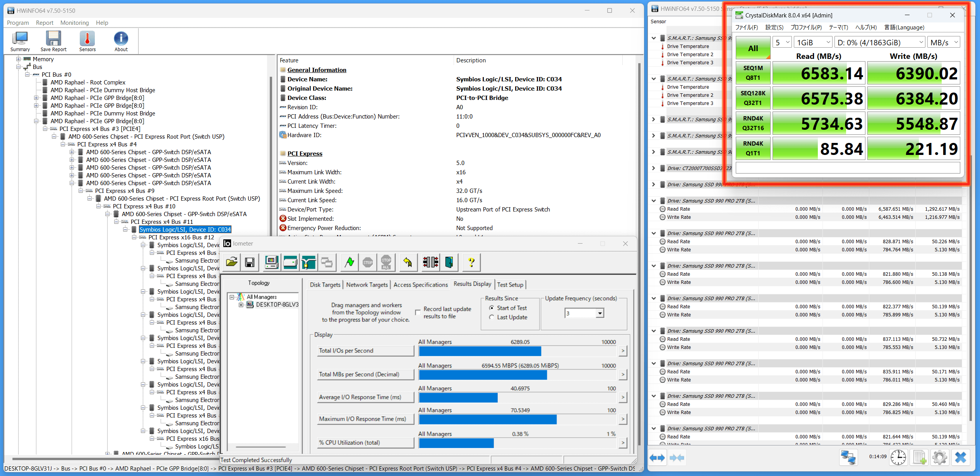Open the drive selection dropdown D: 0%

pos(880,42)
